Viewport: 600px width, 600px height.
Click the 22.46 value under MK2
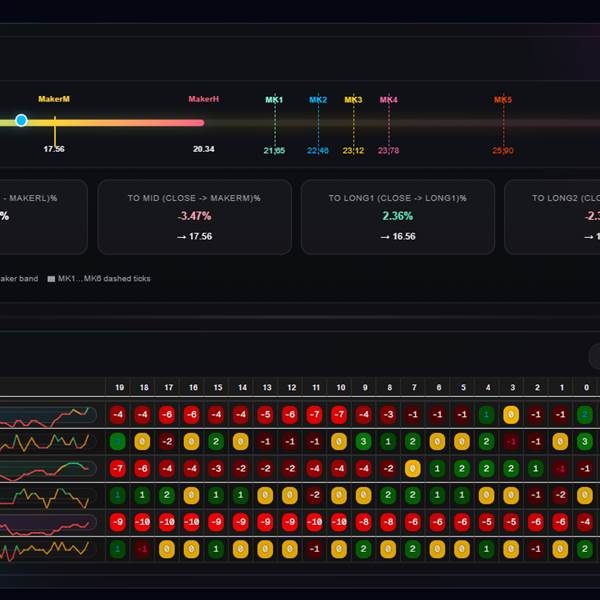tap(318, 150)
